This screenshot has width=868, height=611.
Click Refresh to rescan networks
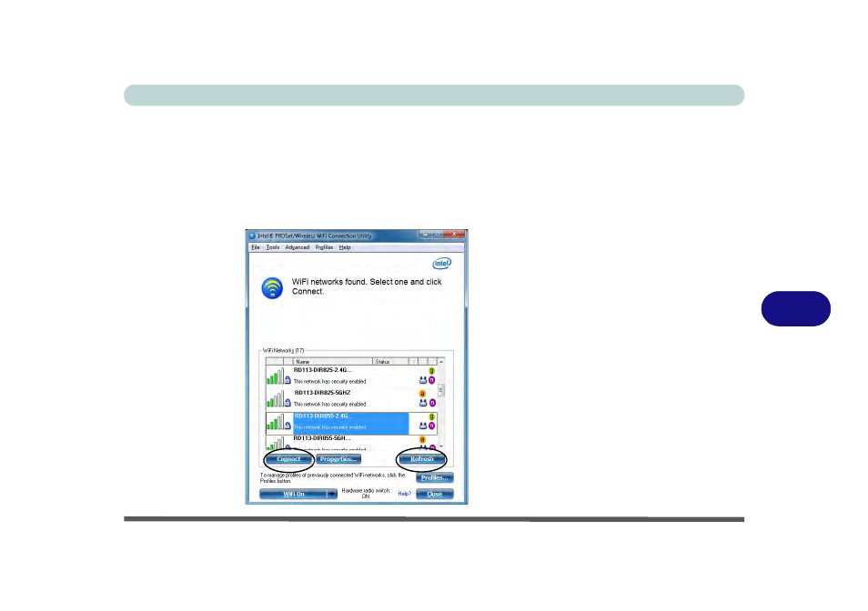coord(422,459)
